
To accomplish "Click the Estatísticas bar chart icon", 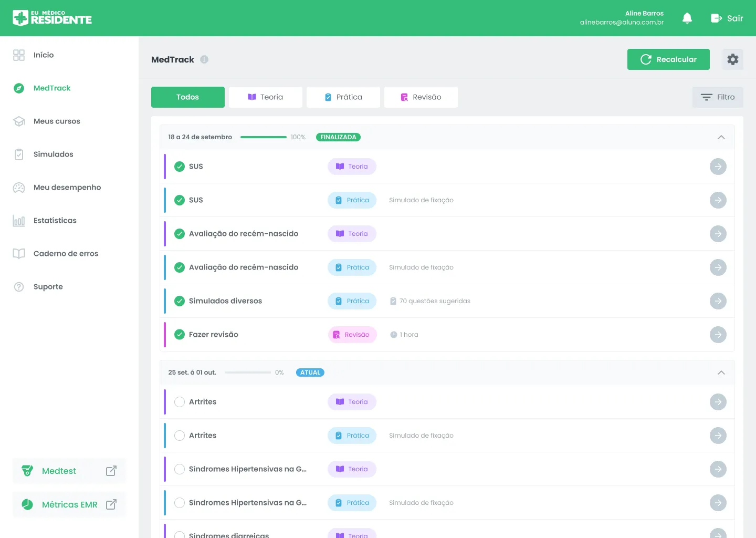I will (19, 221).
